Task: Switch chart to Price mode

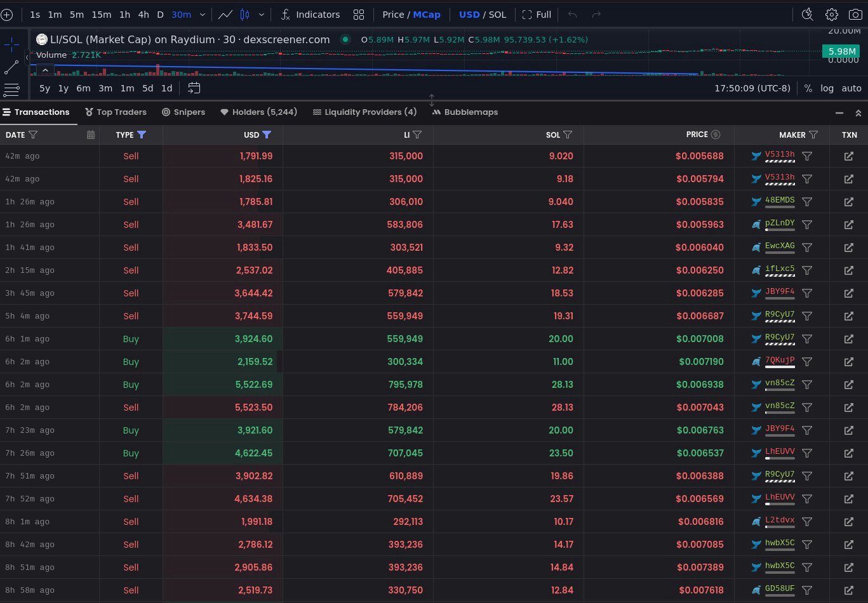Action: tap(393, 15)
